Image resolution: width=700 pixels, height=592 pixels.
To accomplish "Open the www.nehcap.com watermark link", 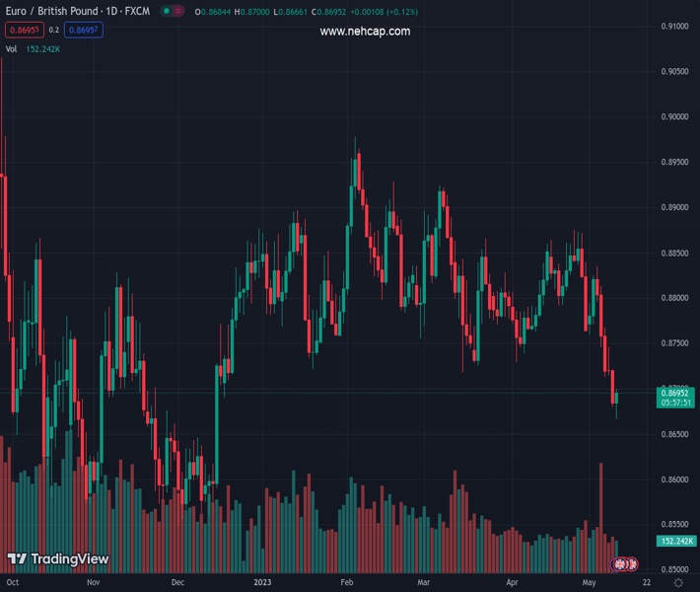I will click(365, 32).
